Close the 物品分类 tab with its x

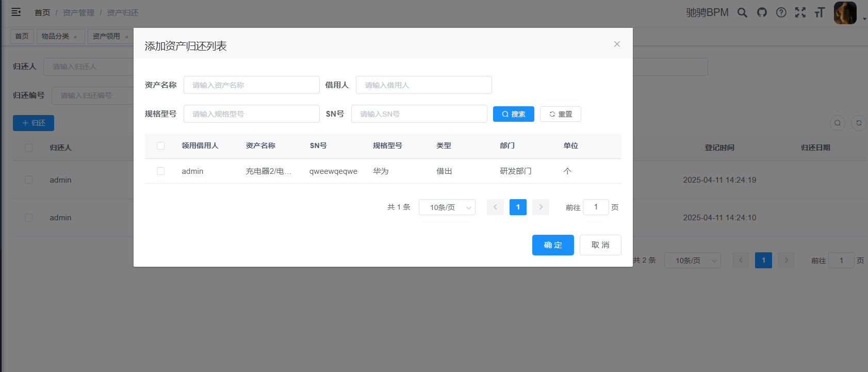[75, 37]
